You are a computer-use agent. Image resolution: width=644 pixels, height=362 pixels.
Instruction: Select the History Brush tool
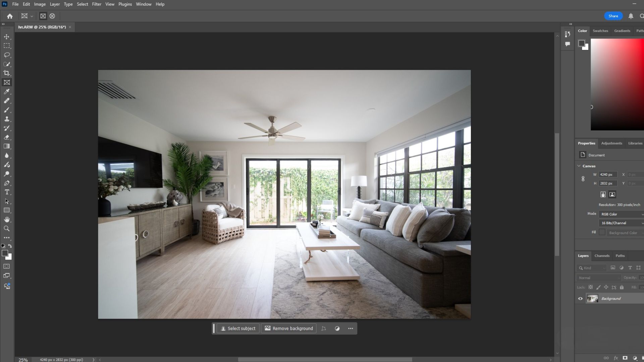pyautogui.click(x=7, y=128)
